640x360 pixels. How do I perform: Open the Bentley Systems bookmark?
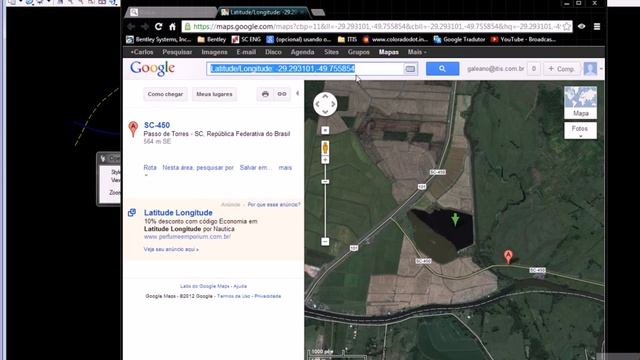158,40
